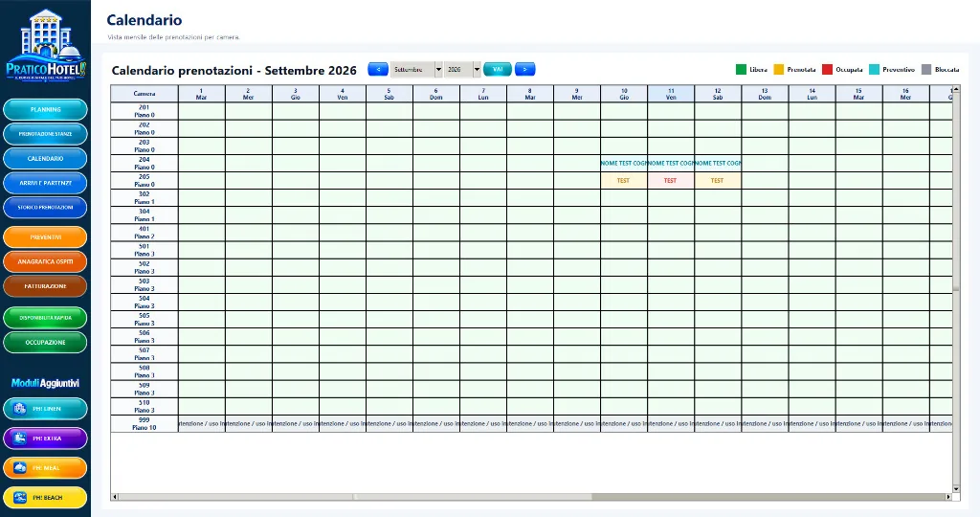
Task: Open the PLANNING section
Action: pos(46,109)
